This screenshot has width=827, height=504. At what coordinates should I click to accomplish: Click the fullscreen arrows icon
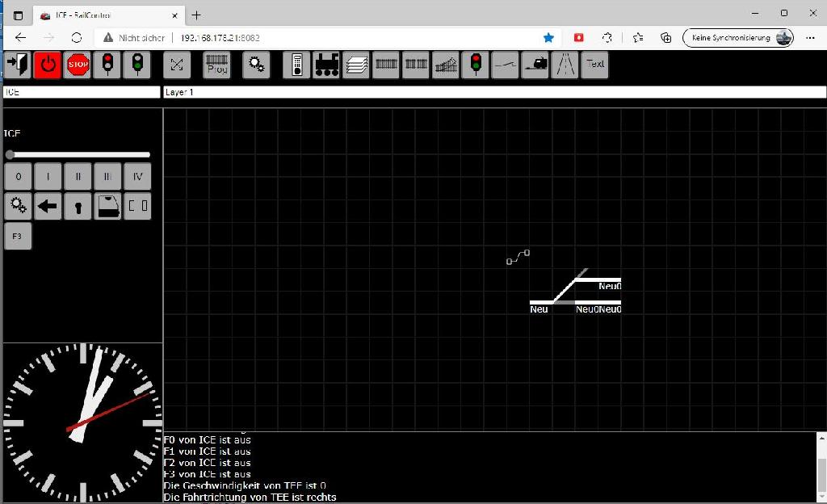point(177,65)
